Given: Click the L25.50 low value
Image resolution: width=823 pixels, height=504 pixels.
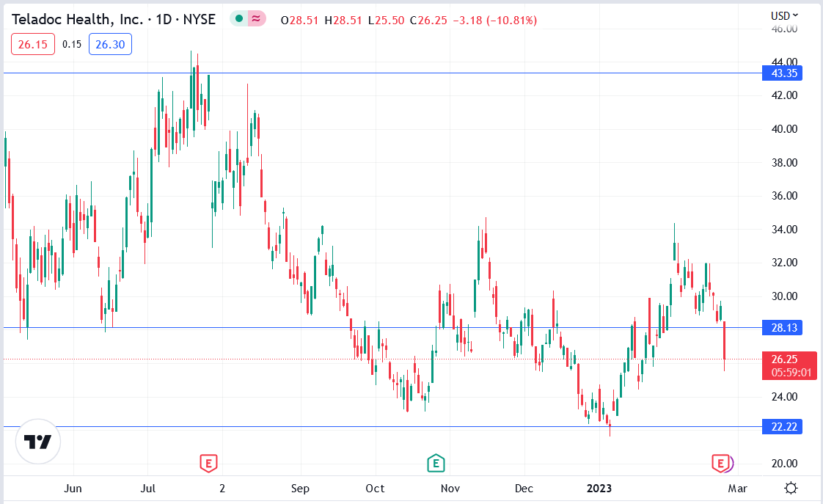Looking at the screenshot, I should click(x=387, y=21).
